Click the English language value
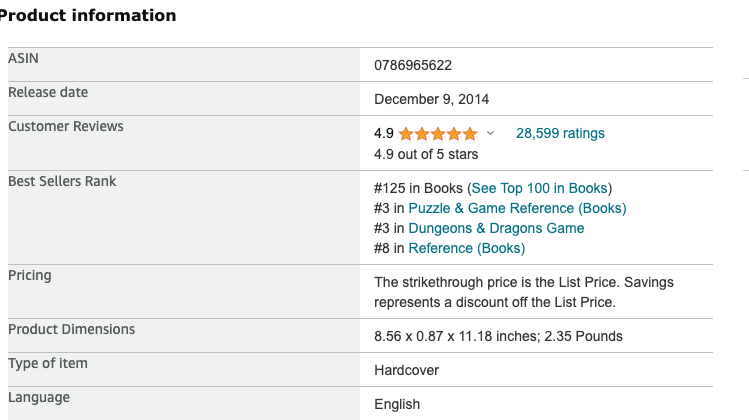Viewport: 749px width, 420px height. pos(397,404)
